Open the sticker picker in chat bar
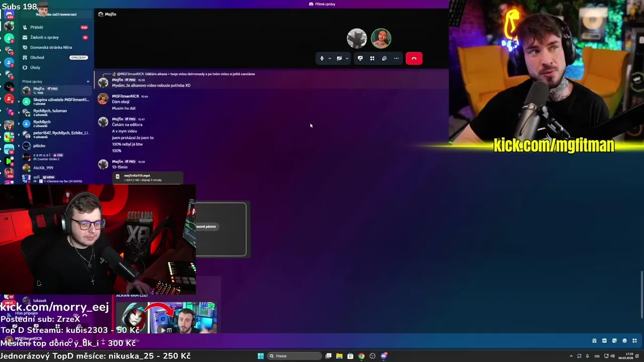 tap(614, 341)
